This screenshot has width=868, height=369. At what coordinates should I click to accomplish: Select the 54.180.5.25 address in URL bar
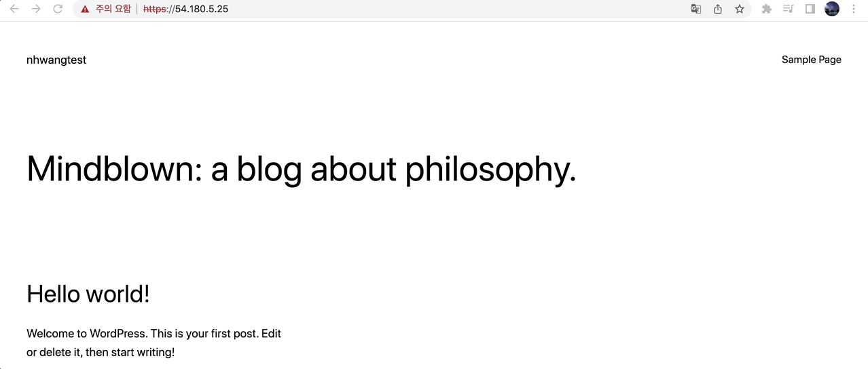point(202,9)
